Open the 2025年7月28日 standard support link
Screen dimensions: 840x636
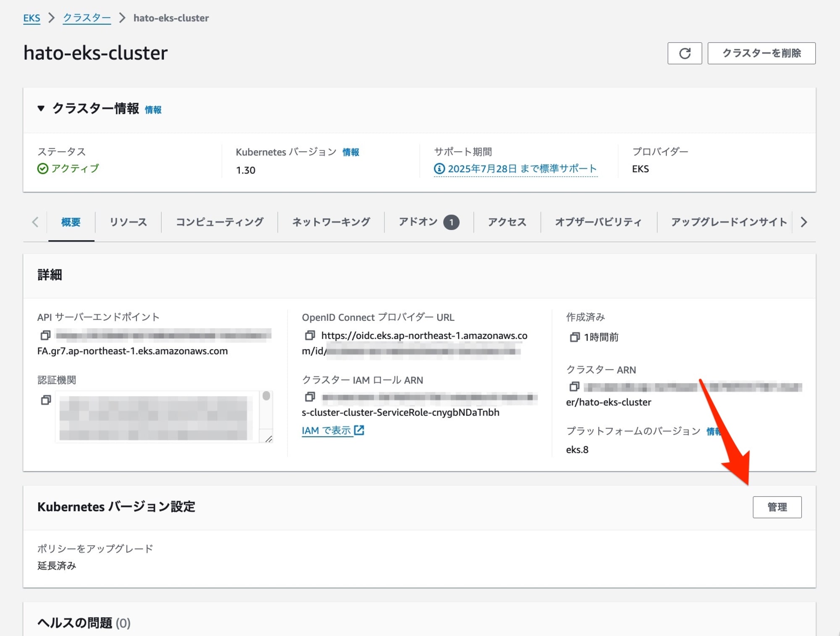522,169
